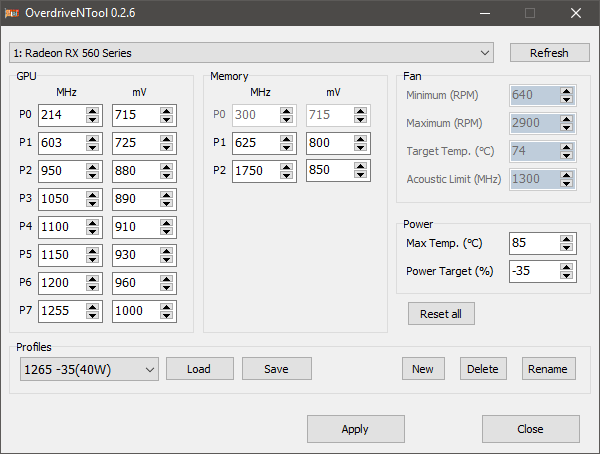Decrease GPU P4 mV value 910
The image size is (600, 454).
tap(166, 231)
